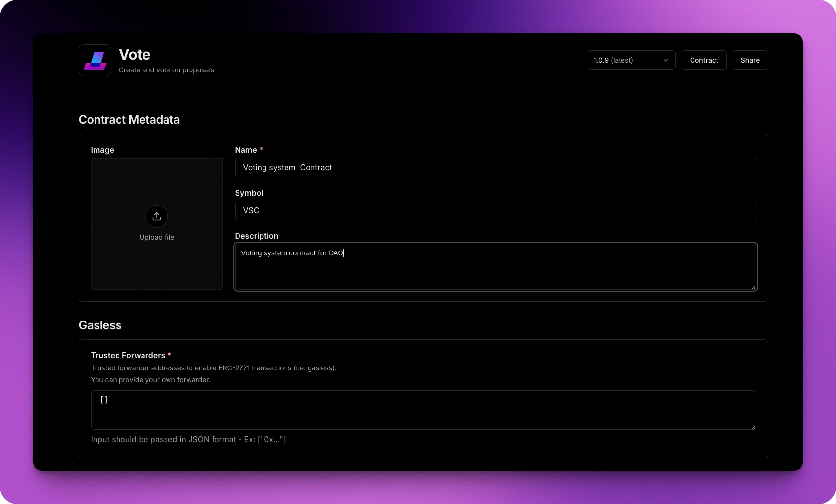
Task: Place cursor in the empty brackets forwarder field
Action: tap(423, 410)
